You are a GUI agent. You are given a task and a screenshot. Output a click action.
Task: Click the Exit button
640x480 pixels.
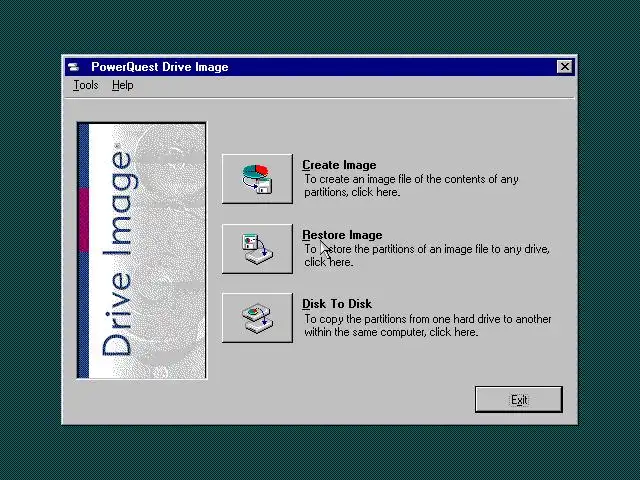(519, 399)
